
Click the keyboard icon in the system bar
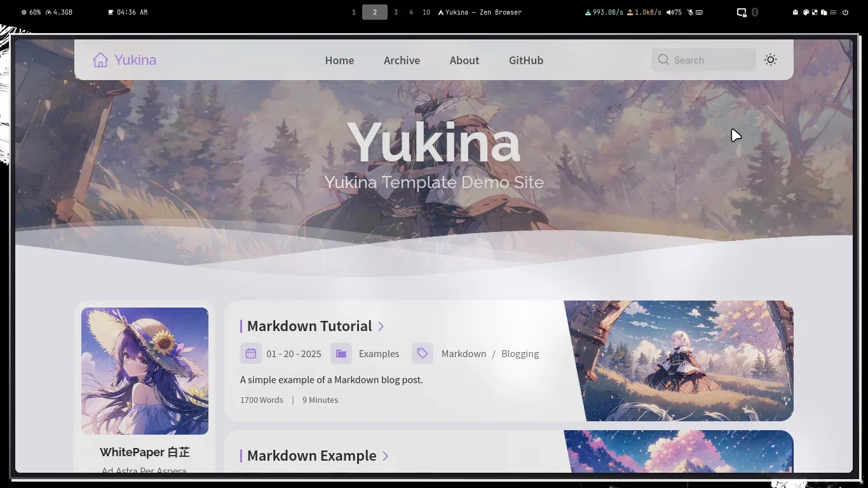tap(699, 12)
